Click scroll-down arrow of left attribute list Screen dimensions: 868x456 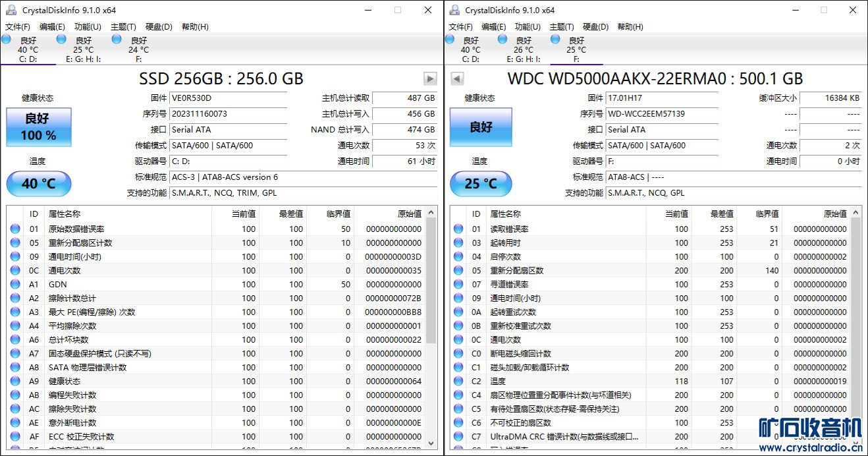pyautogui.click(x=431, y=443)
